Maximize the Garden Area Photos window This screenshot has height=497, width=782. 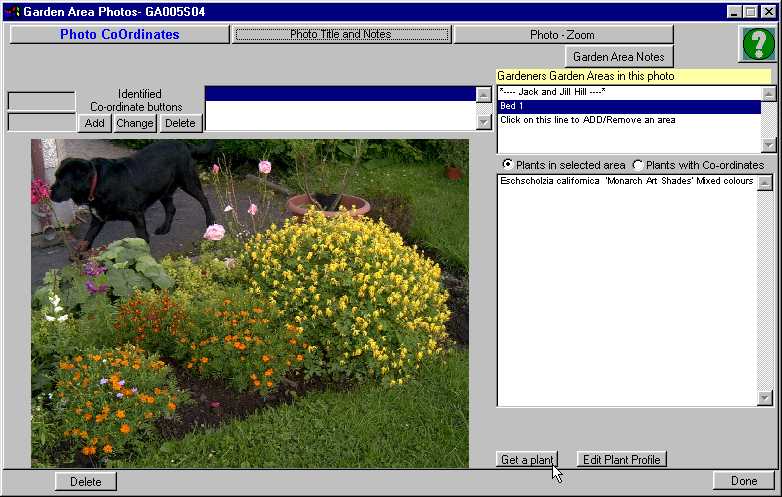point(750,11)
